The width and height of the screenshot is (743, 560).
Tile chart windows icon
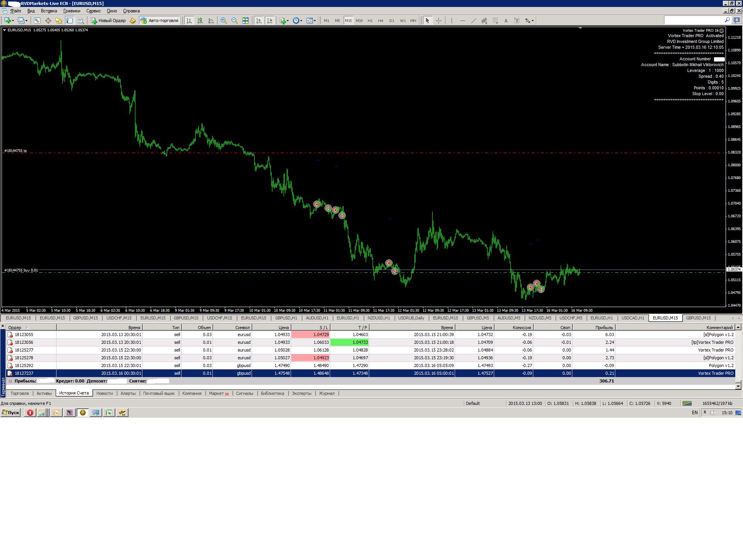245,20
